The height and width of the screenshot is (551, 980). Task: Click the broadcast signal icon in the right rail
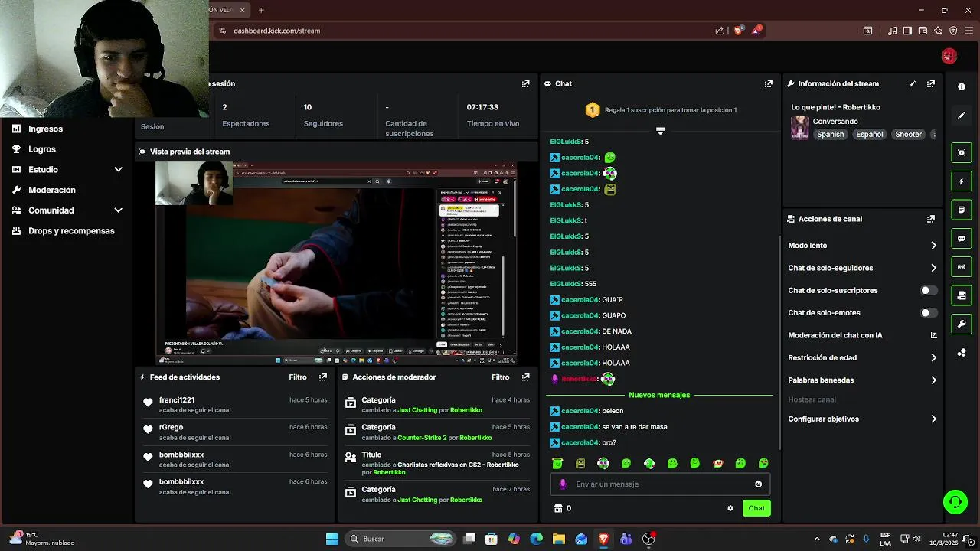(x=962, y=267)
